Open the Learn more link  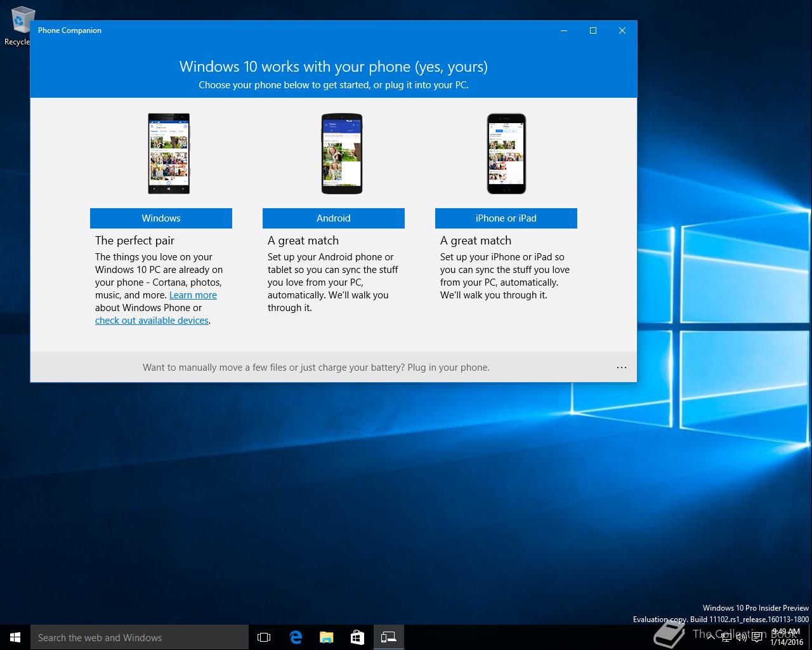click(x=193, y=295)
